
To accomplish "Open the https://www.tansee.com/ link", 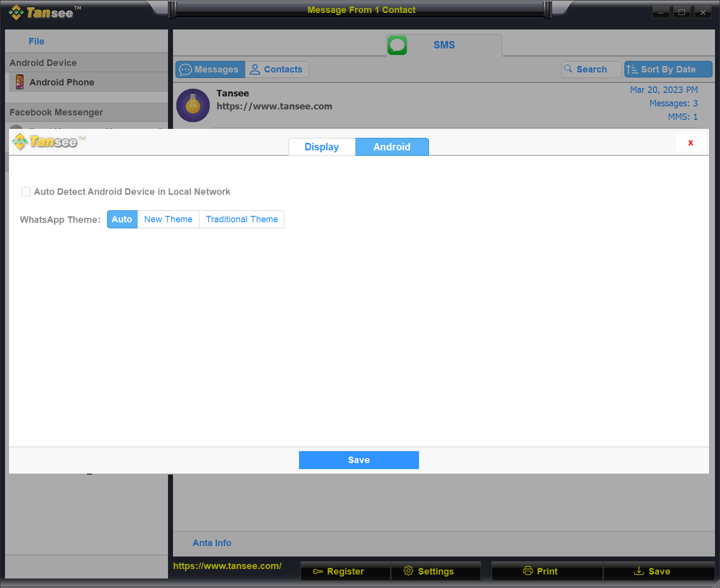I will pos(227,566).
